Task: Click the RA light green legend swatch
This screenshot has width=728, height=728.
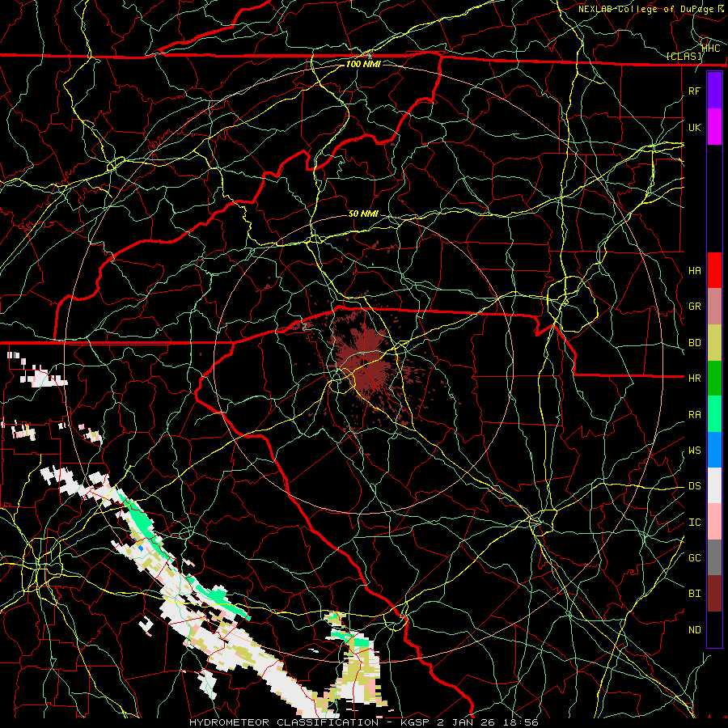Action: [714, 414]
